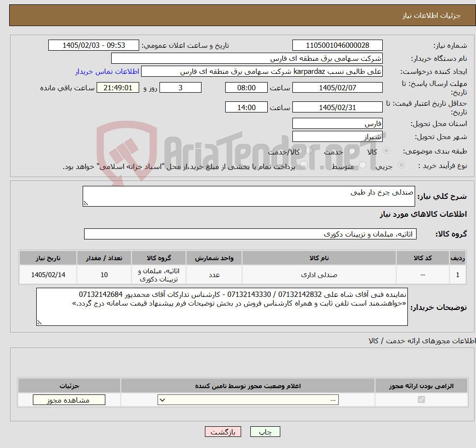Click price validity time 14:00
Viewport: 476px width, 448px height.
pos(246,107)
